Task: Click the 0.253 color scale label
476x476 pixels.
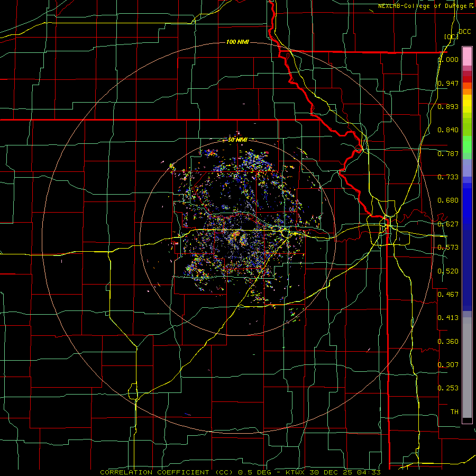Action: 448,388
